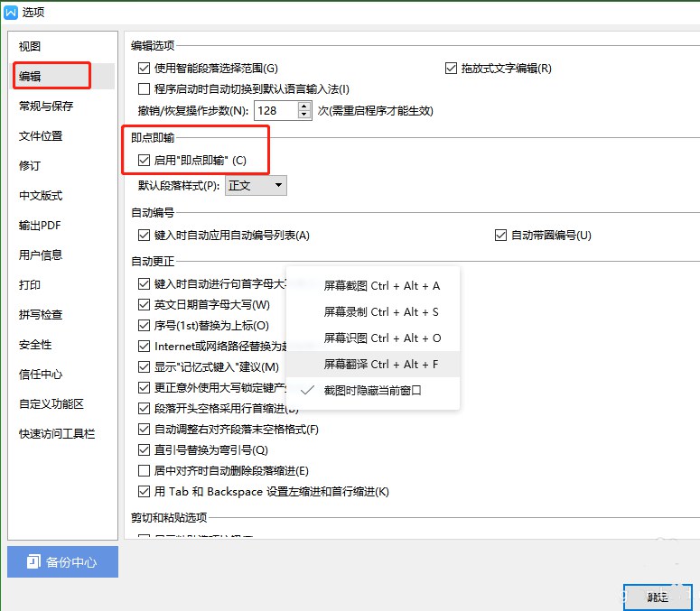
Task: Open 信任中心 category
Action: (41, 375)
